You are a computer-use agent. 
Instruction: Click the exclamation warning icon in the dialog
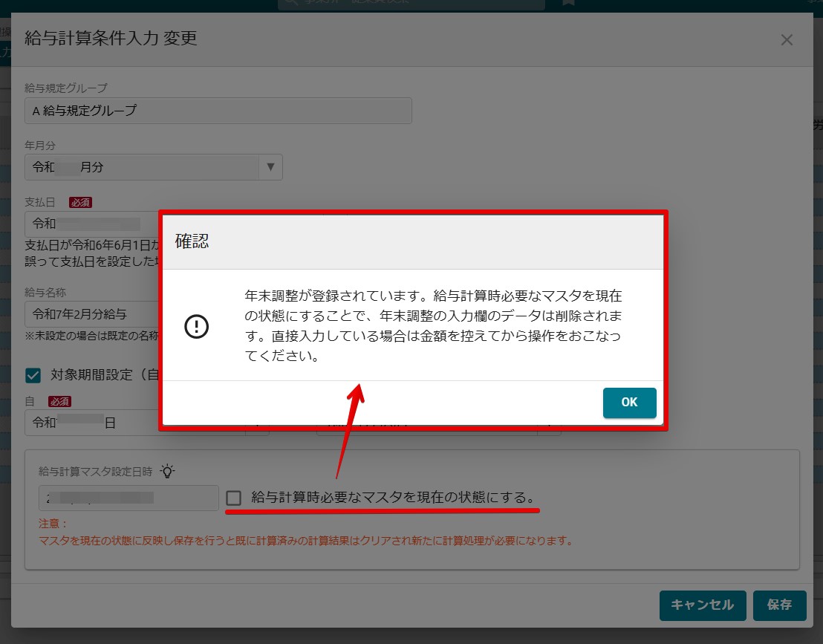tap(197, 327)
